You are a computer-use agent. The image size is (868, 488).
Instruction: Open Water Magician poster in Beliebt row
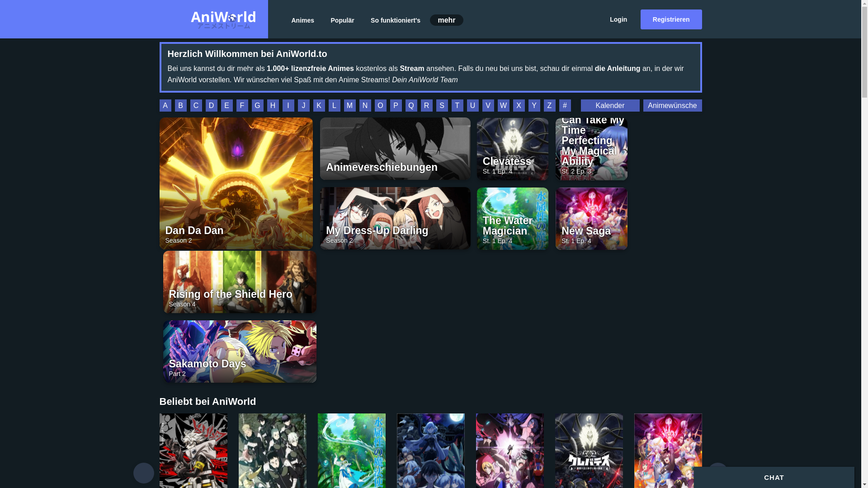point(352,450)
